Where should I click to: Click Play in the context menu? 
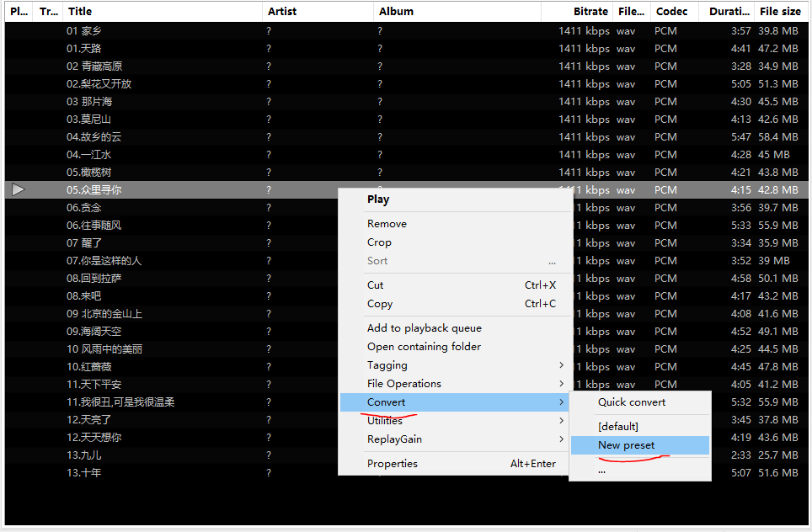(x=378, y=199)
